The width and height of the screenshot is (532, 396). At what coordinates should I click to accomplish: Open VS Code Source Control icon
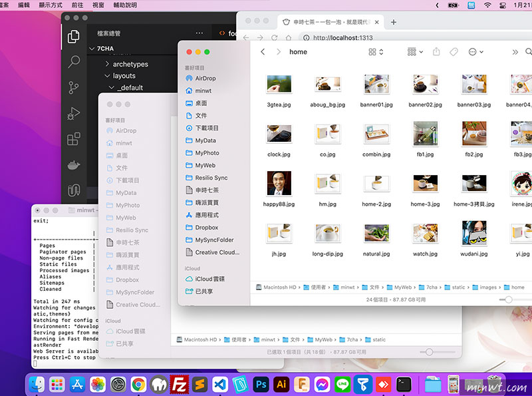(x=73, y=88)
